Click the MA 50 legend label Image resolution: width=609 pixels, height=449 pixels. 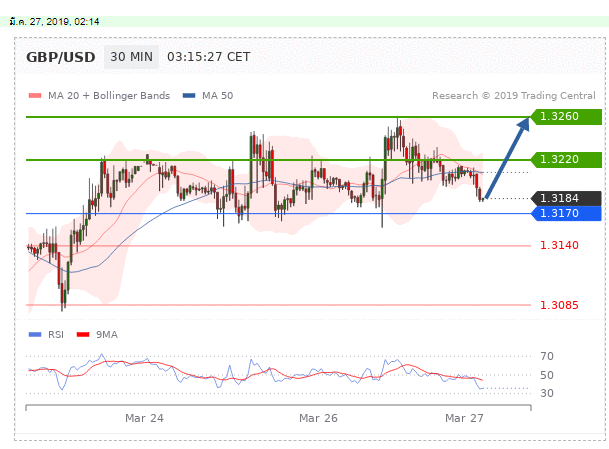[218, 96]
